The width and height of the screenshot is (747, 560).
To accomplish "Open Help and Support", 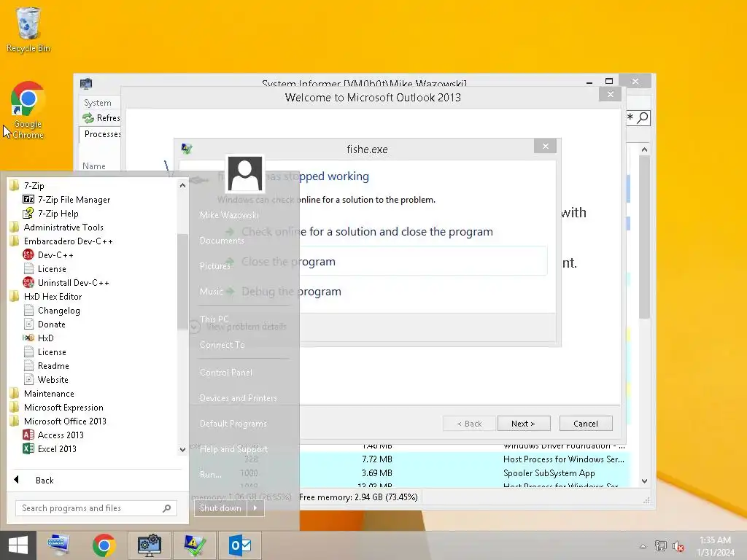I will [x=234, y=449].
